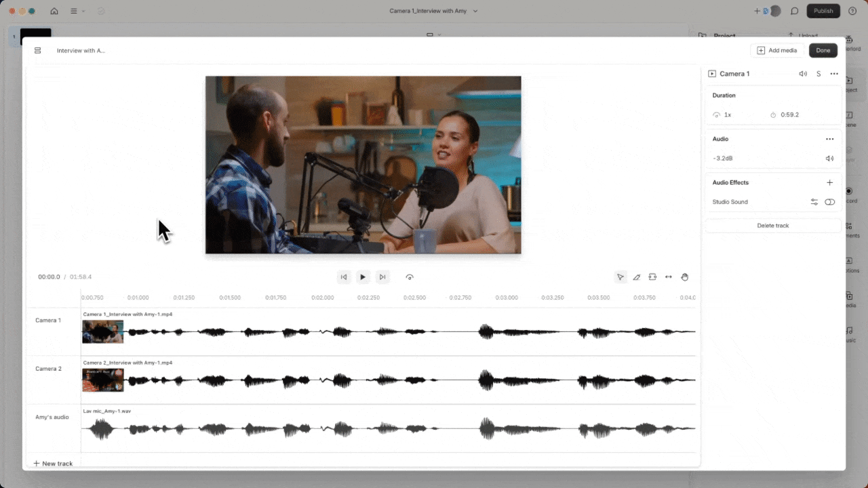The height and width of the screenshot is (488, 868).
Task: Solo the Camera 1 track
Action: tap(818, 74)
